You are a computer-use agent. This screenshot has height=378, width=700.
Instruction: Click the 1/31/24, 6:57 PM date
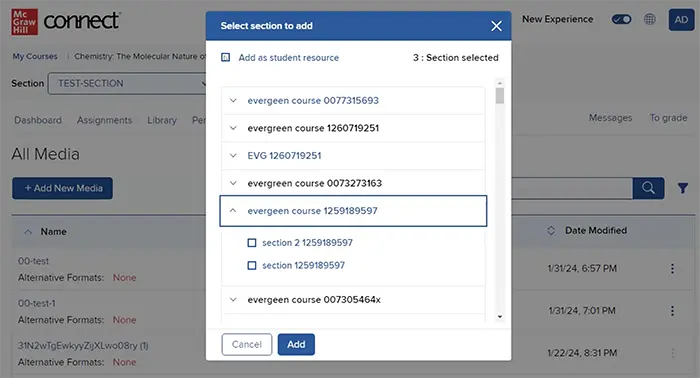point(582,268)
